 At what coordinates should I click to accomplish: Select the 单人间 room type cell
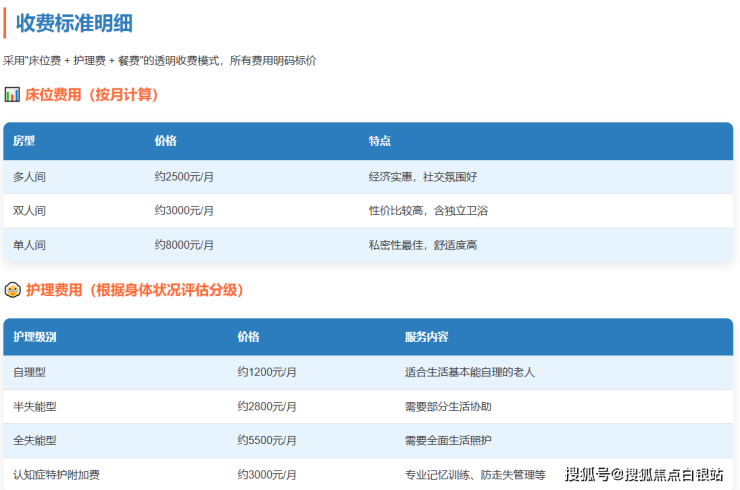pyautogui.click(x=29, y=245)
